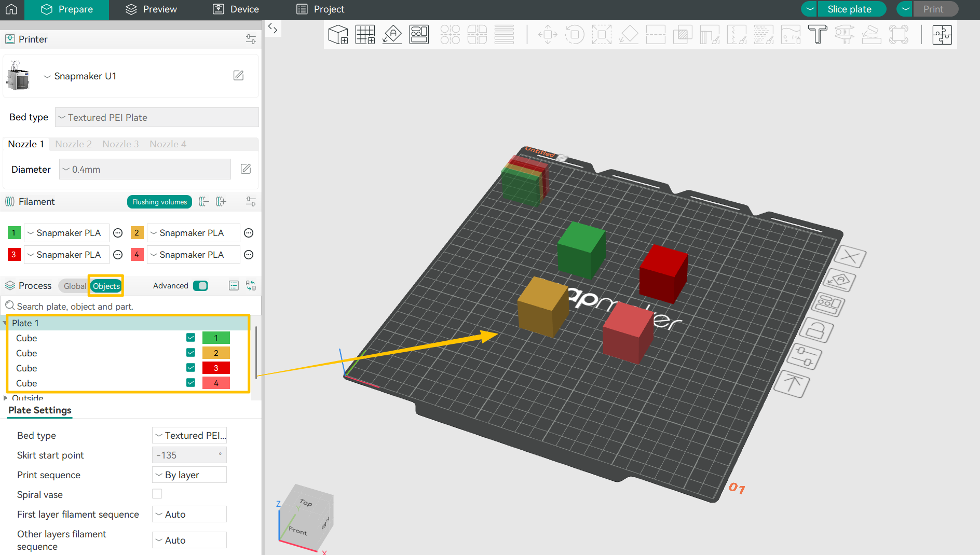The height and width of the screenshot is (555, 980).
Task: Uncheck the first Cube's checkbox
Action: tap(190, 338)
